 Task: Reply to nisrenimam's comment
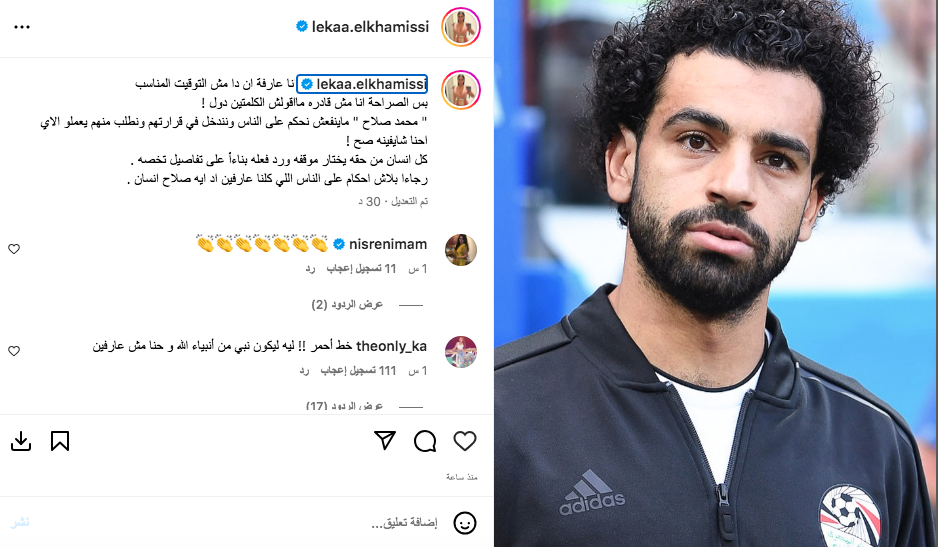310,269
